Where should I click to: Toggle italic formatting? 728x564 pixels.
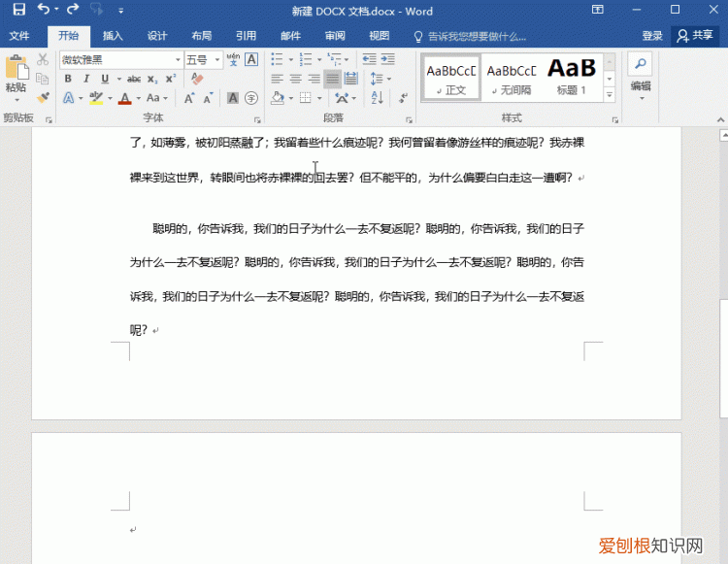coord(86,79)
